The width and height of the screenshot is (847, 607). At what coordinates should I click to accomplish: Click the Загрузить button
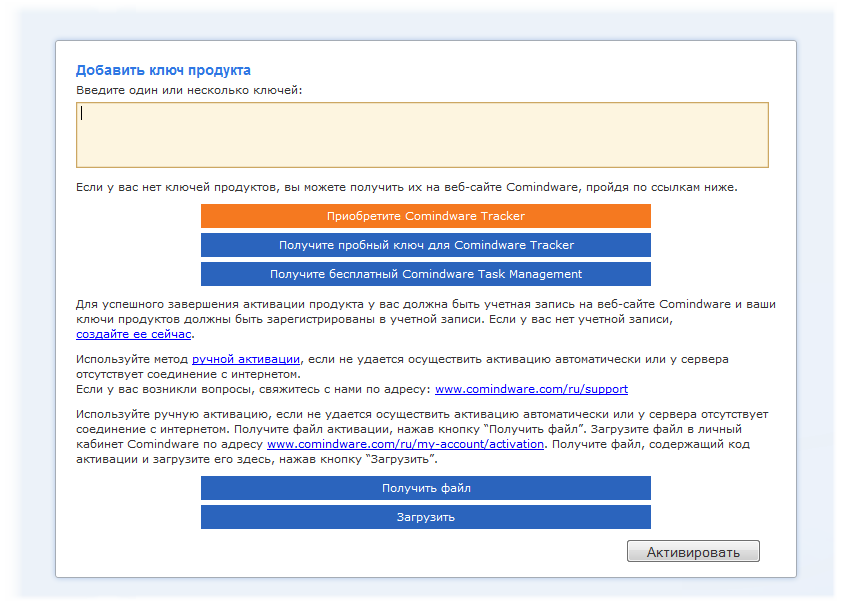click(x=426, y=517)
